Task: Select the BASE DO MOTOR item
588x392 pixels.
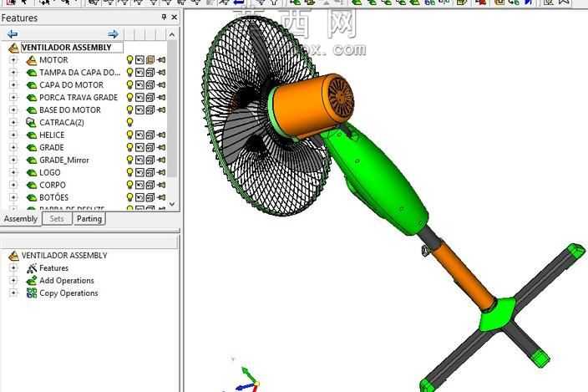Action: [70, 109]
